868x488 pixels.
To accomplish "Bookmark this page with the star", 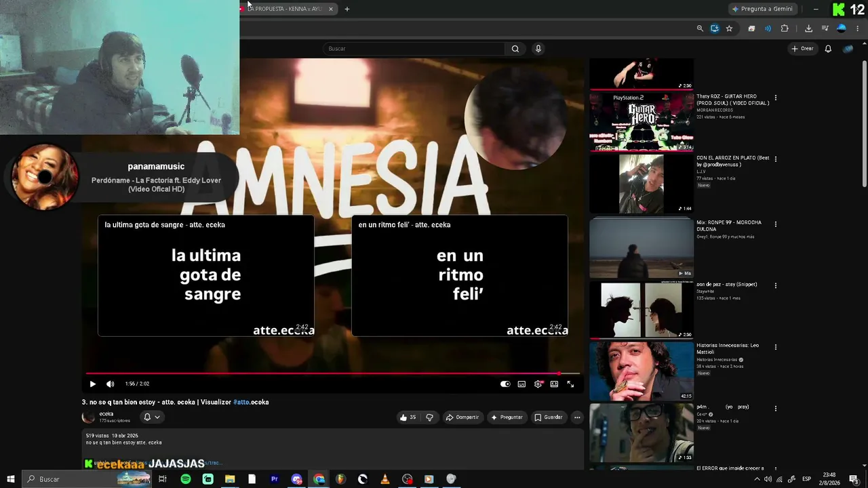I will tap(730, 28).
